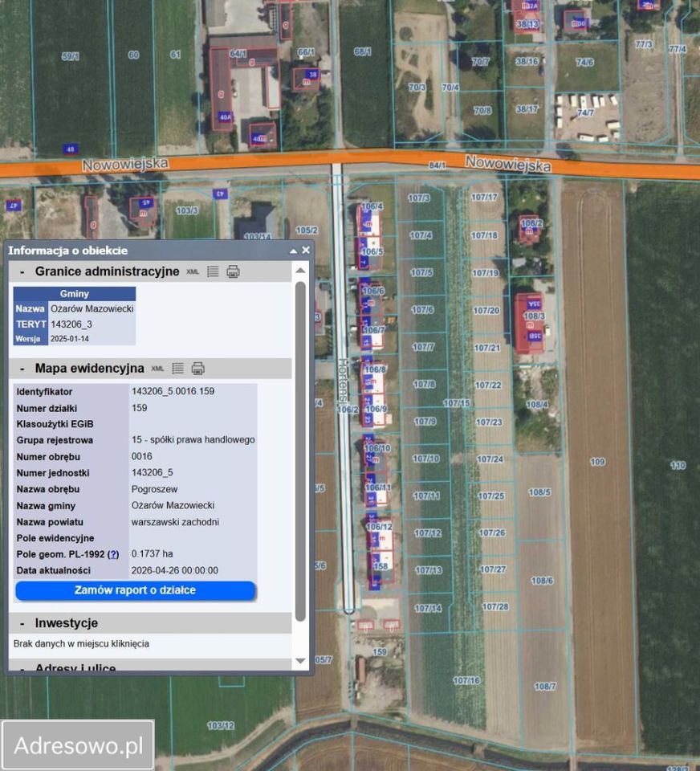Print the Mapa ewidencyjna section

tap(197, 369)
